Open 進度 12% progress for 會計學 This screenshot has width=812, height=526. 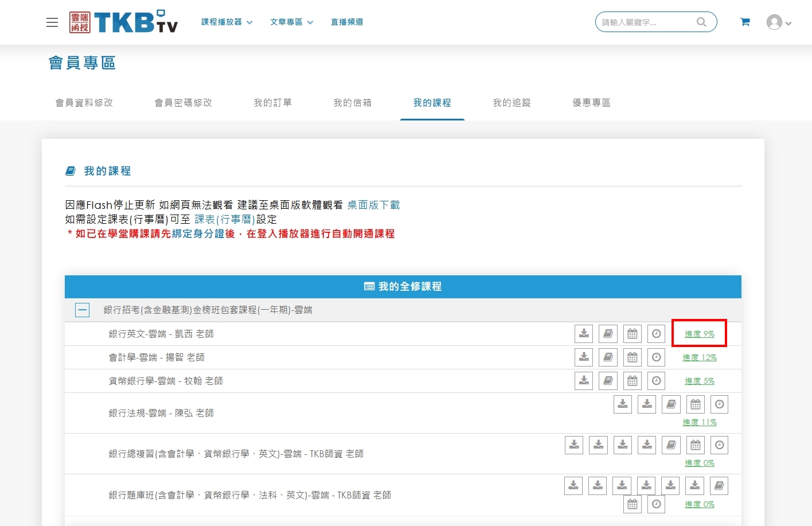699,357
